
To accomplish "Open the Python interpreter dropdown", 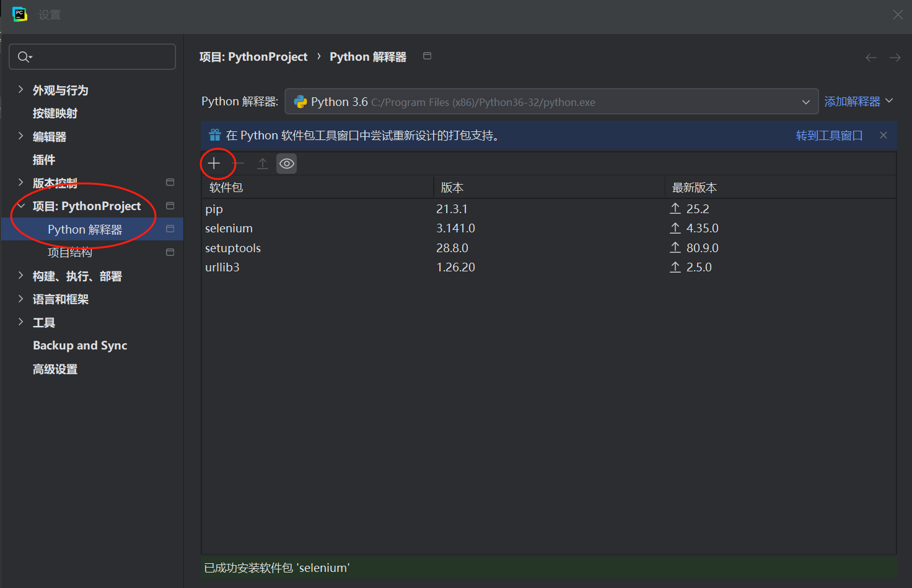I will pyautogui.click(x=551, y=102).
